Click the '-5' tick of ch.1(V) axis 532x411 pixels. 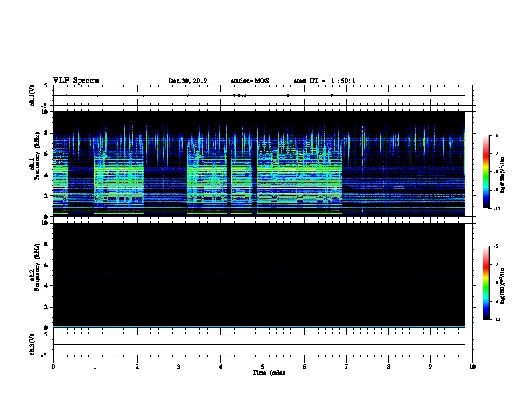pos(45,106)
